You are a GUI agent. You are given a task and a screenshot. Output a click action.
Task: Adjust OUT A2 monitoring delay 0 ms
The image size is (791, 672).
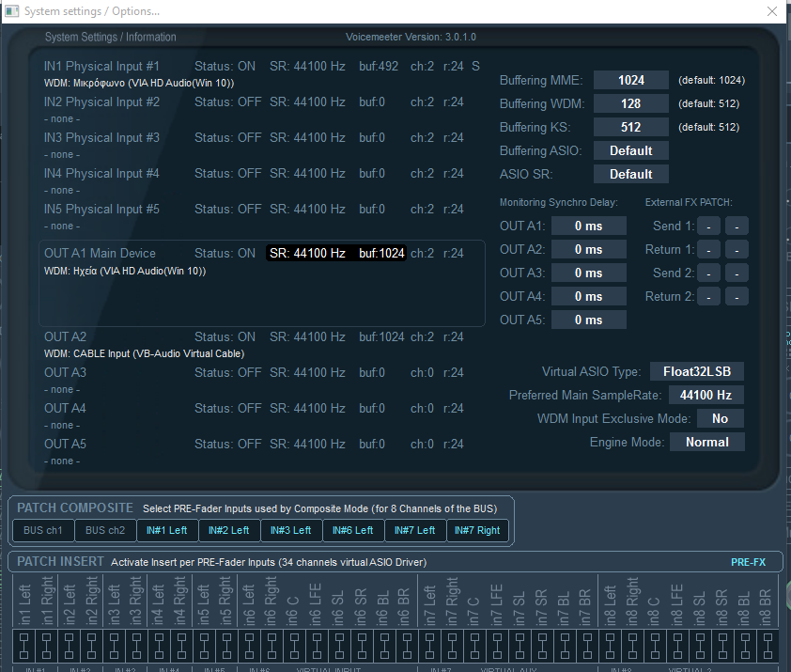[589, 249]
